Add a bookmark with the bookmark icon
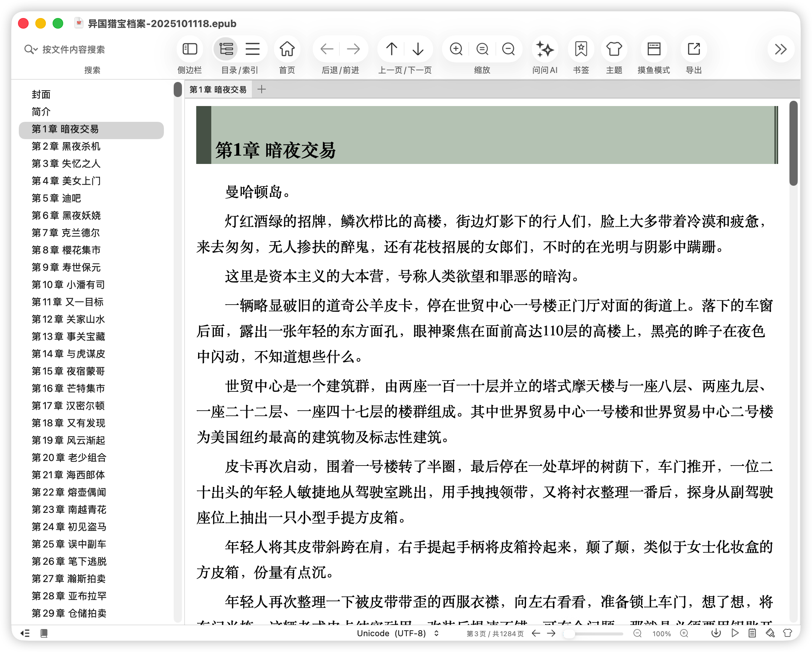The image size is (812, 652). [x=581, y=49]
